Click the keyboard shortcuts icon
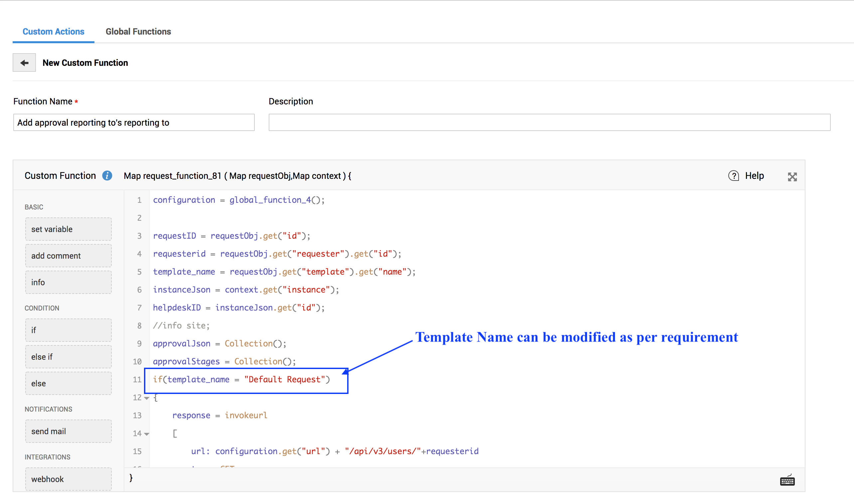This screenshot has height=504, width=854. tap(787, 481)
